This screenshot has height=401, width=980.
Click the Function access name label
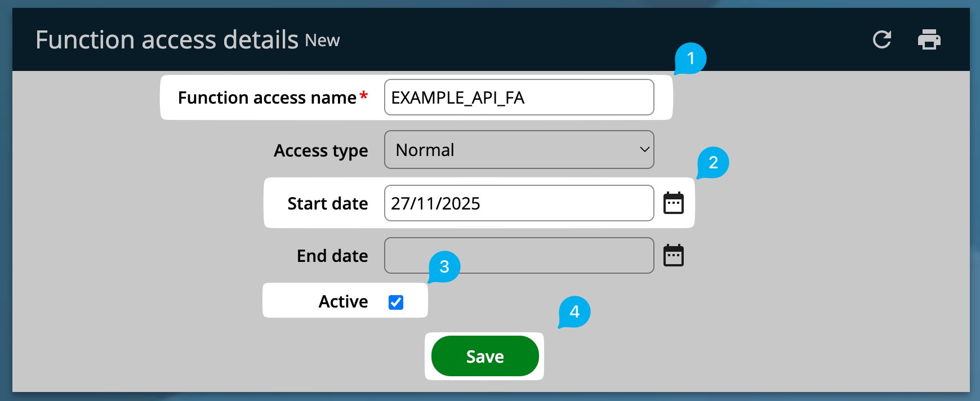pyautogui.click(x=267, y=98)
